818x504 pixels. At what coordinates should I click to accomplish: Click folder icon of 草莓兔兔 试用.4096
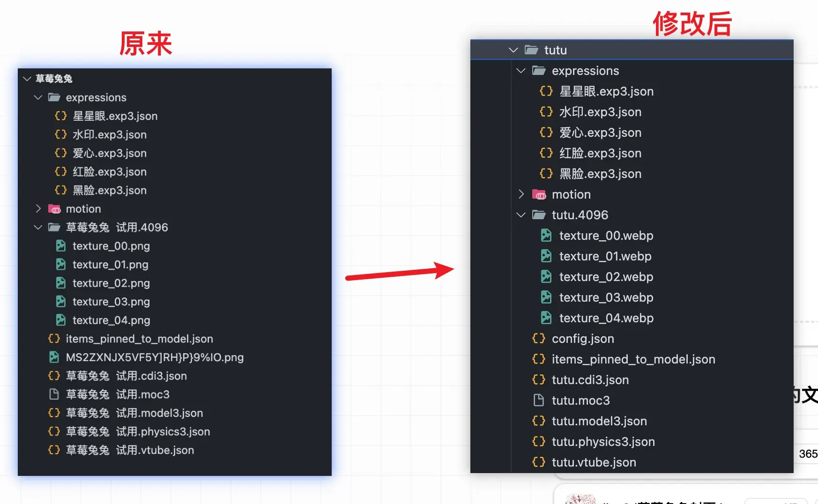(54, 228)
